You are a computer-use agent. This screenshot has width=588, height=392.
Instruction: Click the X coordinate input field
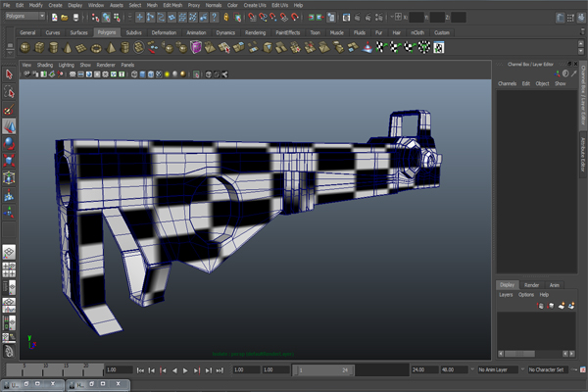416,18
